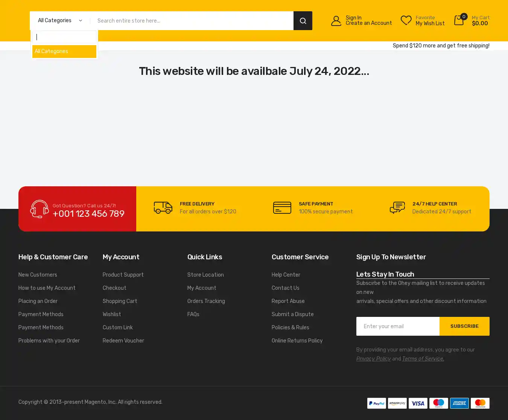Click the magnifier search button
Viewport: 508px width, 420px height.
click(303, 21)
